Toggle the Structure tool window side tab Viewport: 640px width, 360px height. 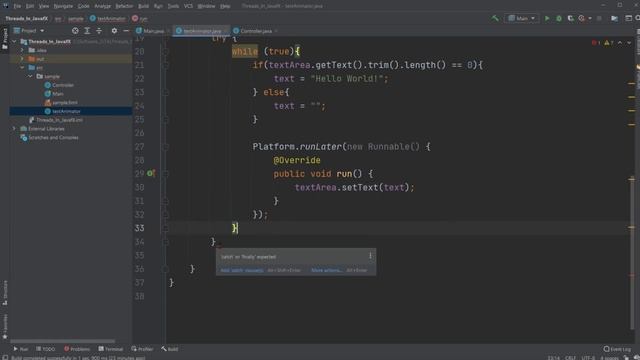tap(4, 293)
